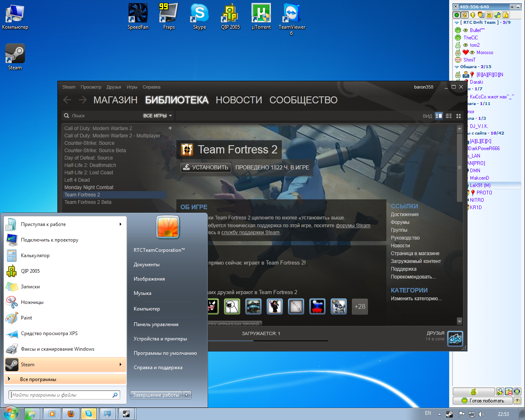525x420 pixels.
Task: Open the SpeedFan desktop shortcut
Action: tap(138, 16)
